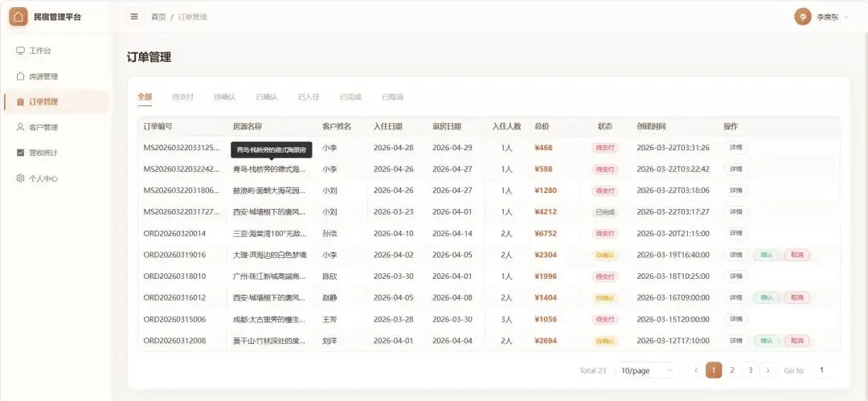
Task: Click customer name 赵静
Action: point(330,297)
